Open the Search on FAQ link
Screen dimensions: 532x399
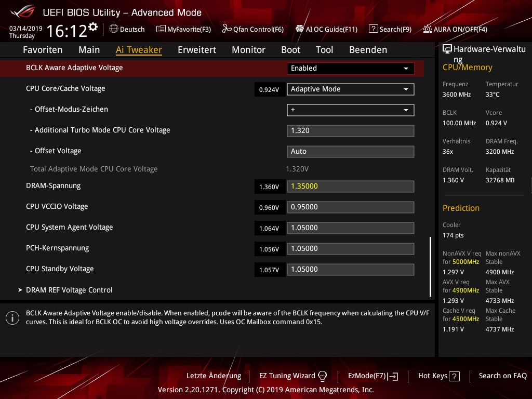tap(503, 376)
